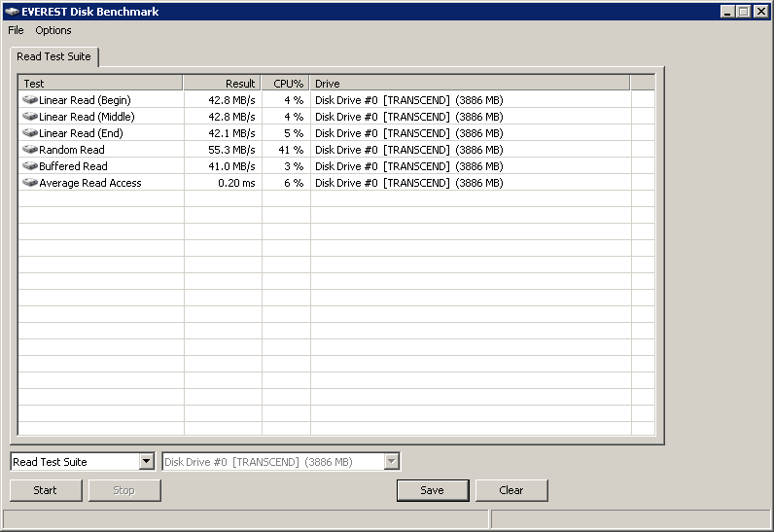Clear the benchmark results
Viewport: 774px width, 532px height.
pos(511,490)
